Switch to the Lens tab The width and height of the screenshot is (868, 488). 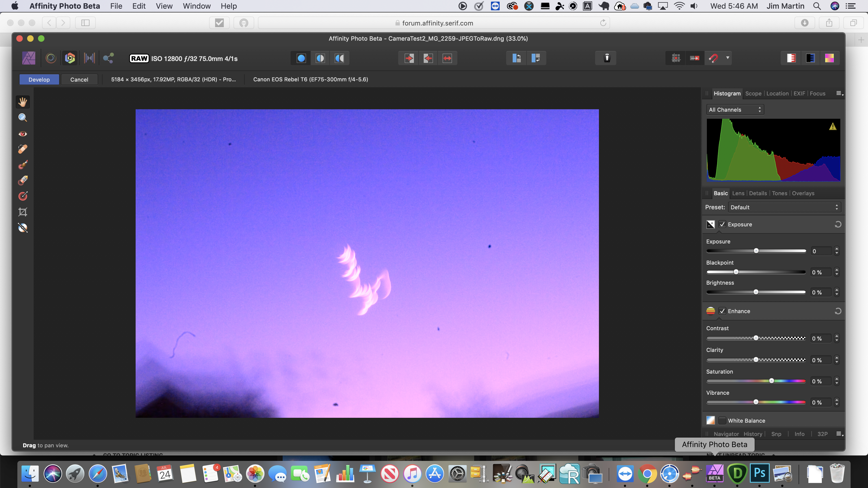click(738, 193)
